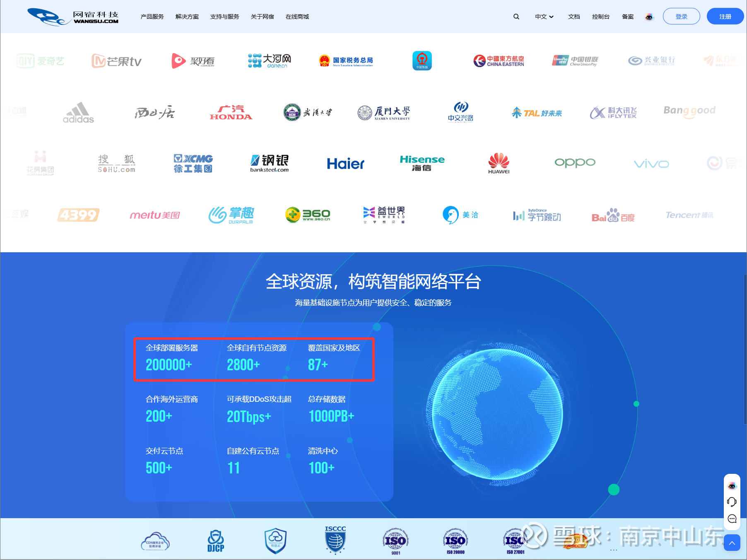Expand the 中文 language dropdown
The width and height of the screenshot is (747, 560).
point(544,17)
